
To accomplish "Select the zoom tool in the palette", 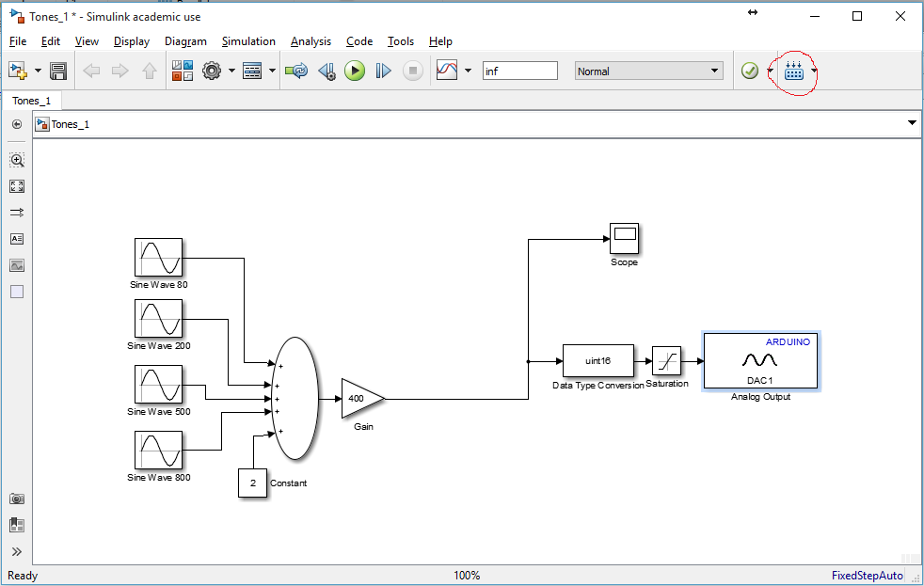I will pyautogui.click(x=16, y=160).
